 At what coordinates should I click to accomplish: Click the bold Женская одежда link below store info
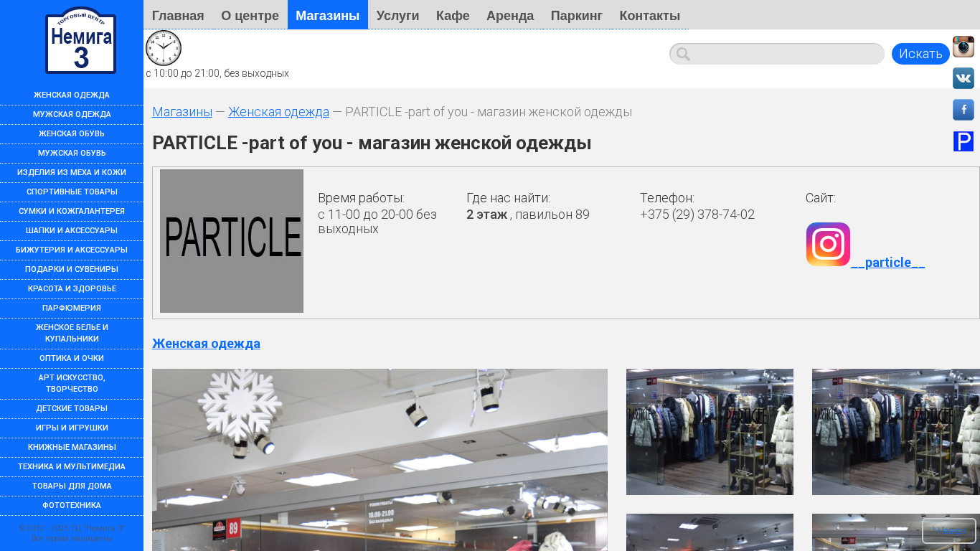tap(206, 344)
